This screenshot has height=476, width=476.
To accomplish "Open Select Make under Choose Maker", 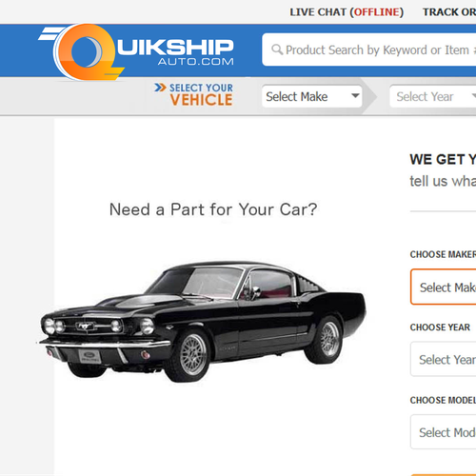I will [444, 287].
